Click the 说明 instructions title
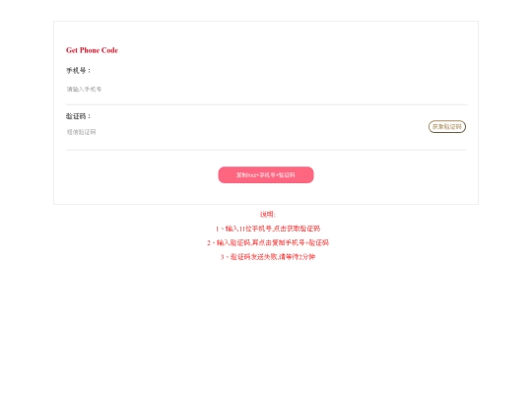Image resolution: width=532 pixels, height=399 pixels. 267,214
